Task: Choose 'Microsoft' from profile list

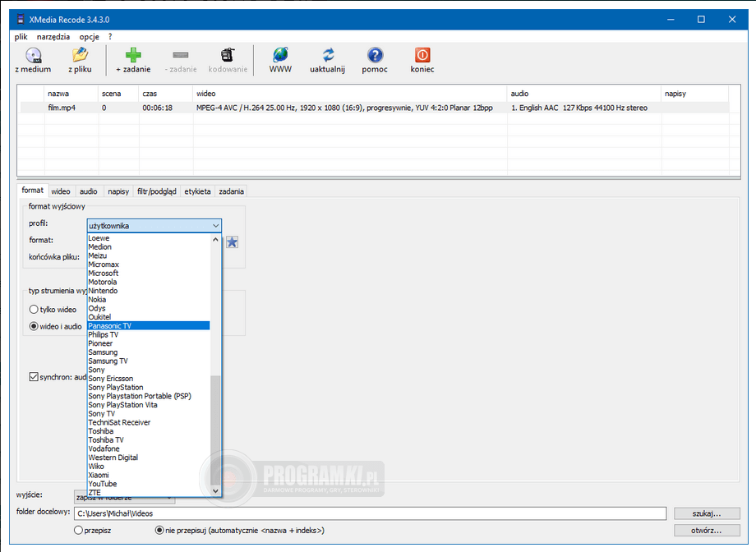Action: click(x=149, y=273)
